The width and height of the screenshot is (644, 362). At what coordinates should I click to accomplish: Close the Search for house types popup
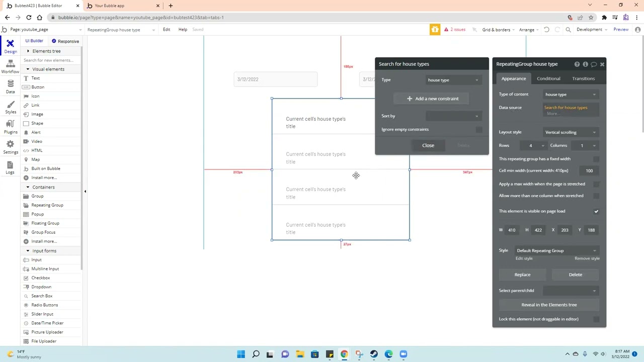(x=428, y=145)
